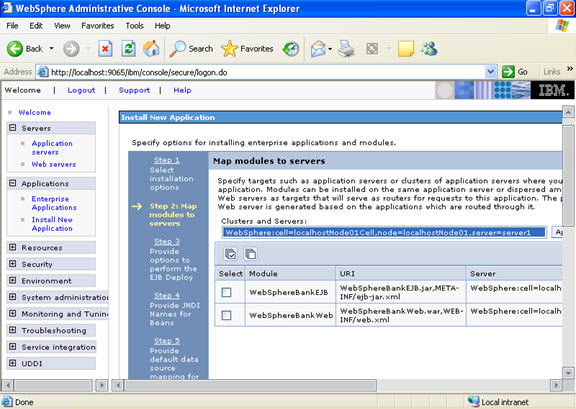Open the Install New Application link
576x409 pixels.
coord(52,224)
